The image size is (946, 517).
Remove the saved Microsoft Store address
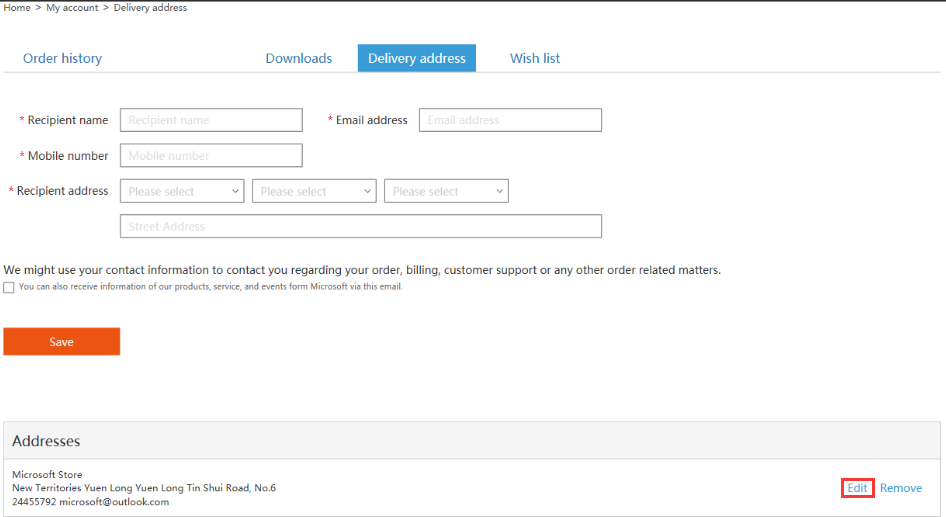pos(901,488)
